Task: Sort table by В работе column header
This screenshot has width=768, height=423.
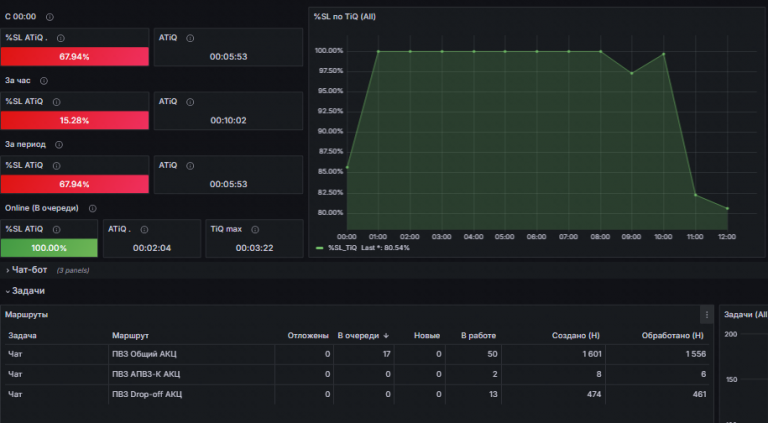Action: [478, 336]
